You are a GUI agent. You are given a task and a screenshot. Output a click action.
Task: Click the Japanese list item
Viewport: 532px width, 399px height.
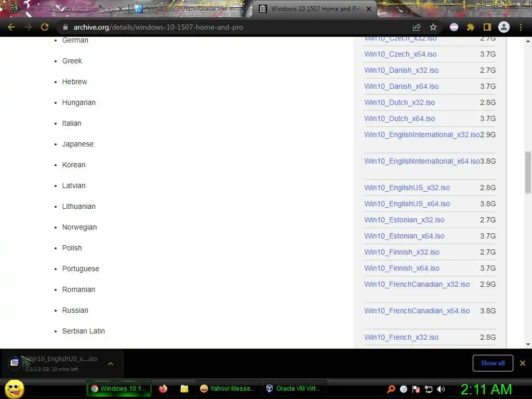click(x=78, y=144)
